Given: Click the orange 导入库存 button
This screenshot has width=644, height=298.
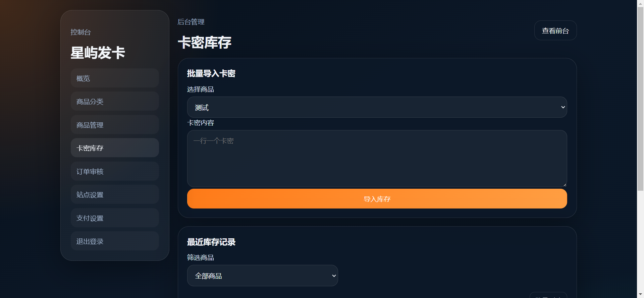Looking at the screenshot, I should pyautogui.click(x=377, y=198).
